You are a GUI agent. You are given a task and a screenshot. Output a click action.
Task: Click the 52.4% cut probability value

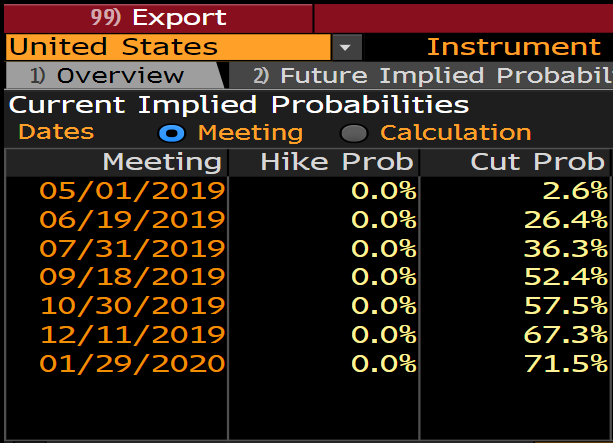565,277
